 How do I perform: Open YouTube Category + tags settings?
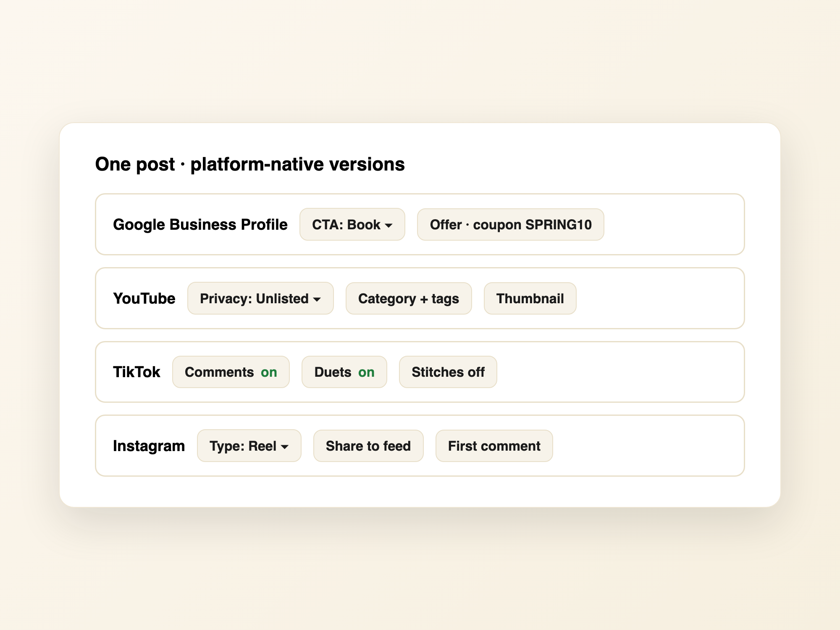click(408, 298)
